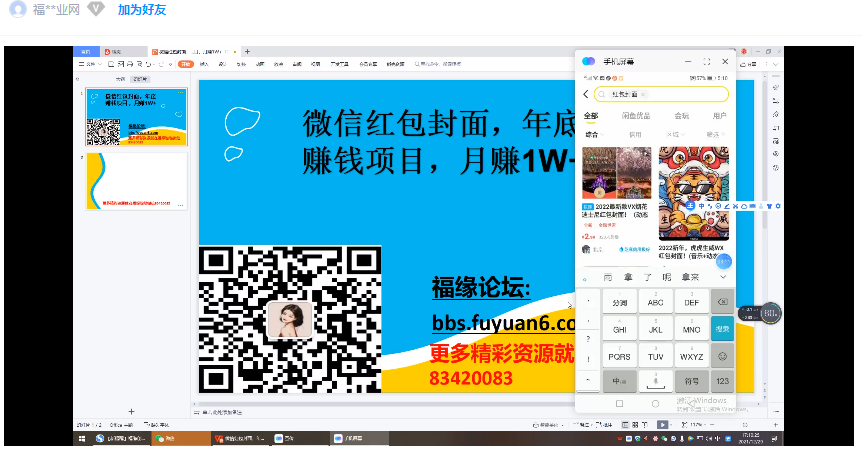862x465 pixels.
Task: Click the 信用 filter
Action: 635,135
